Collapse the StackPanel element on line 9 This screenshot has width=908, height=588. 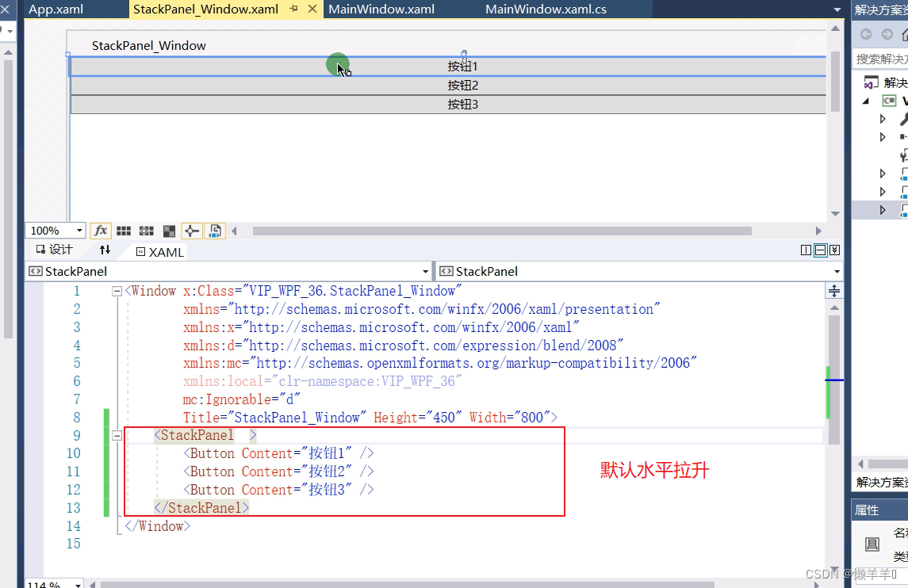click(x=117, y=435)
